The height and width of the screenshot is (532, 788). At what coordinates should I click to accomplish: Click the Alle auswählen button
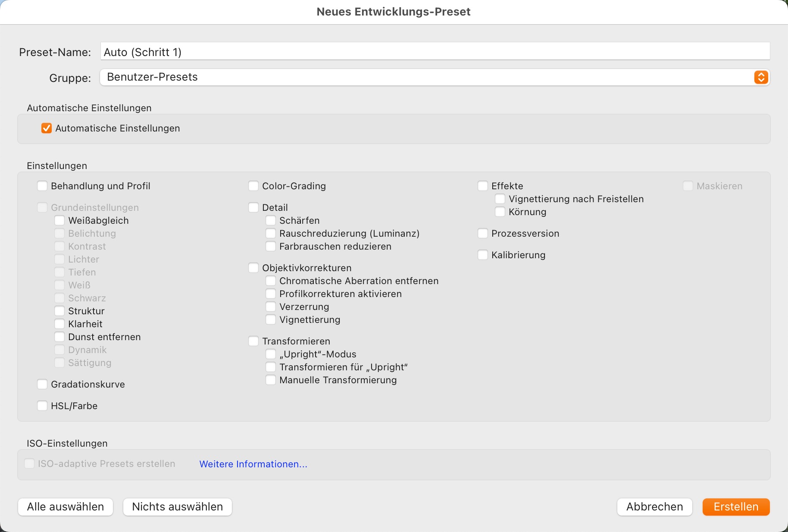pos(66,507)
